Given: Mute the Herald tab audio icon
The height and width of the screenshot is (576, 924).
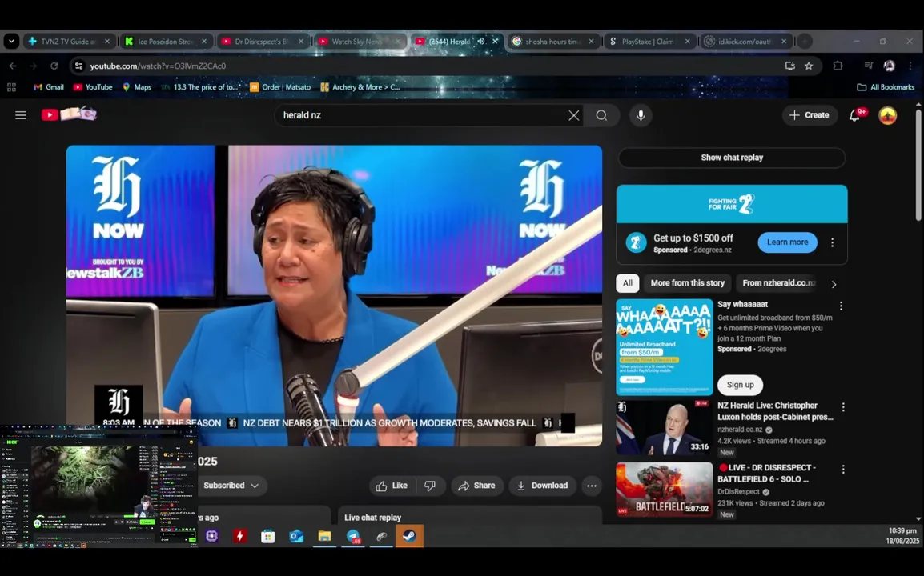Looking at the screenshot, I should click(x=481, y=42).
